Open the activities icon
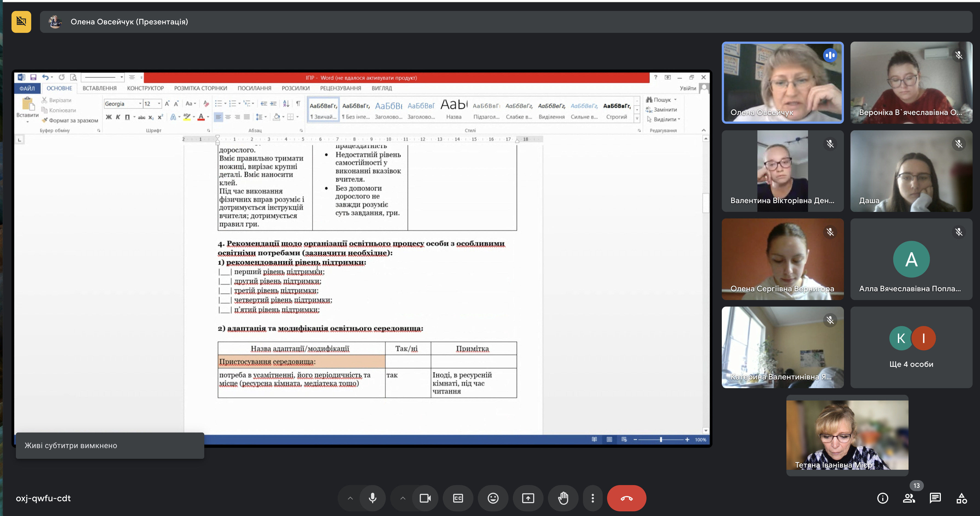This screenshot has width=980, height=516. click(961, 498)
